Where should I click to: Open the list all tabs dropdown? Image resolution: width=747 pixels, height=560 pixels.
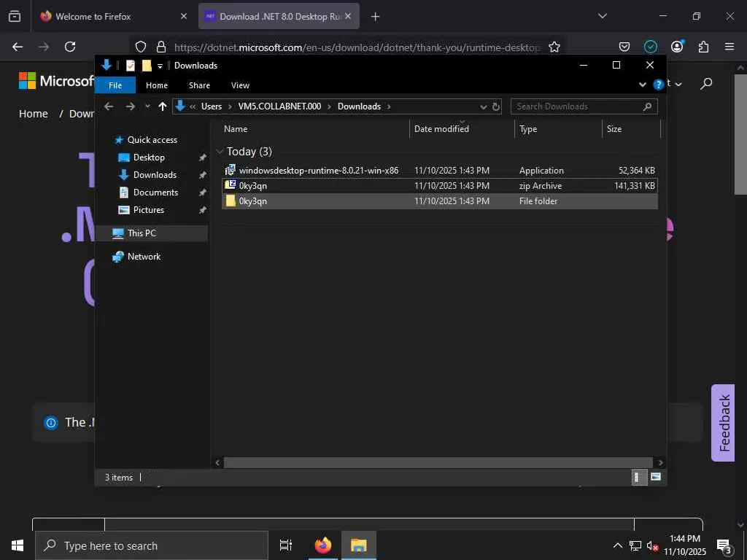603,16
